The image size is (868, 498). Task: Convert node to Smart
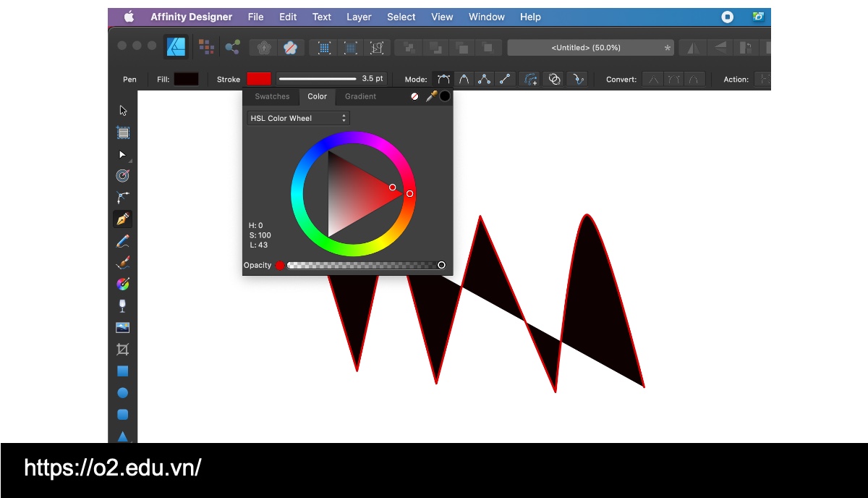(x=694, y=80)
